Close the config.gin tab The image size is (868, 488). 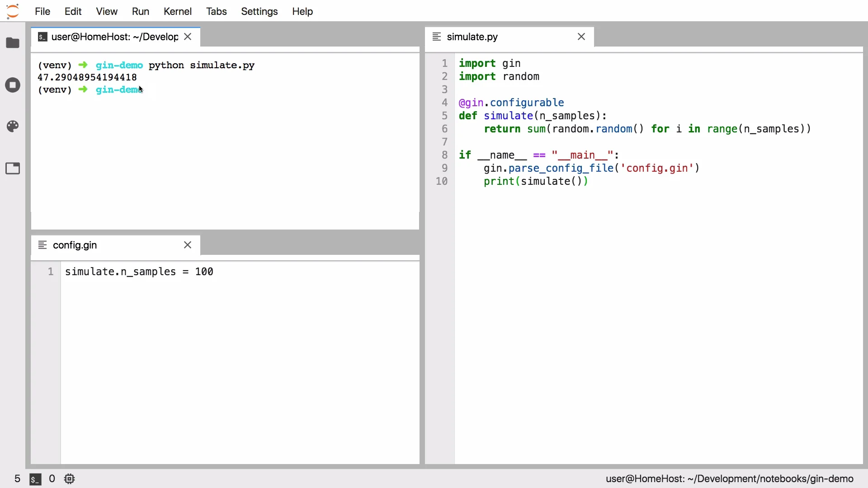pos(188,245)
